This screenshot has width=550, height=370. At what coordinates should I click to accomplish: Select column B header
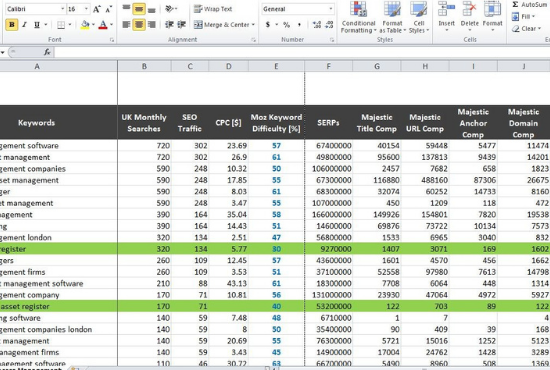[144, 66]
